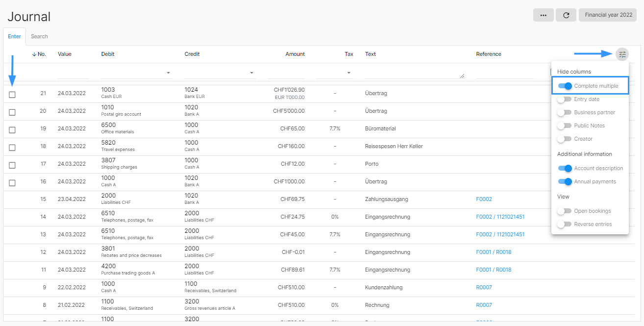
Task: Turn off Annual payments toggle
Action: click(x=565, y=181)
